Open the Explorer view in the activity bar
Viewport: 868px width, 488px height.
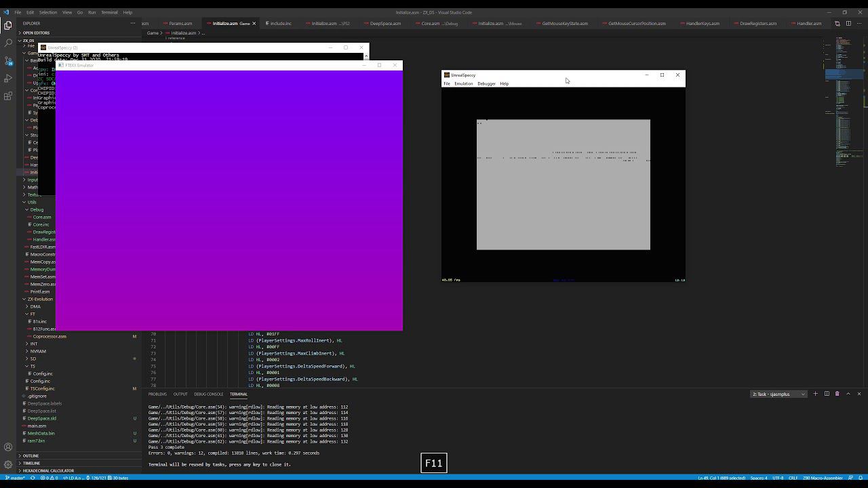pyautogui.click(x=8, y=25)
